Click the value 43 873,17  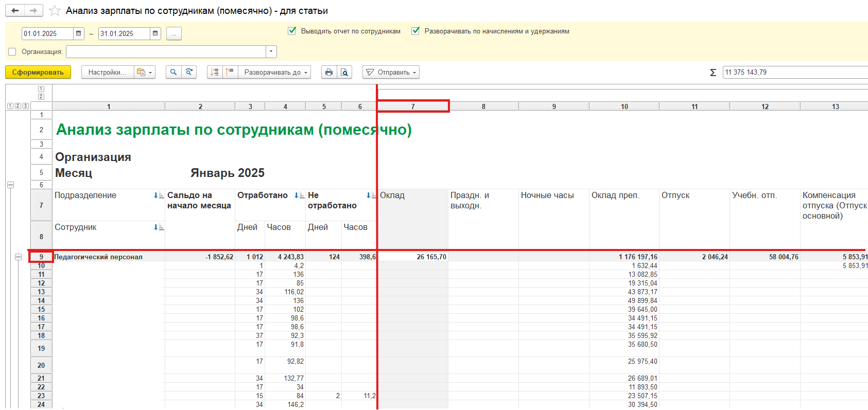point(643,292)
